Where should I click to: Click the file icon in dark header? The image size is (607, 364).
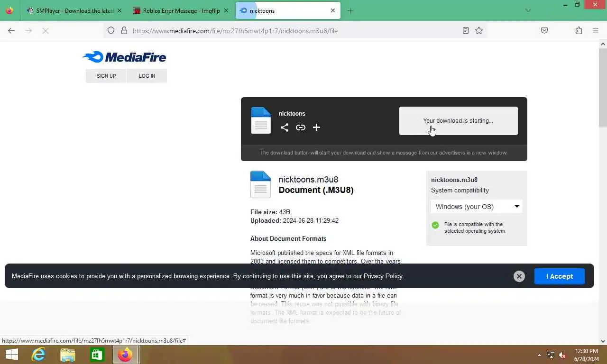click(261, 120)
